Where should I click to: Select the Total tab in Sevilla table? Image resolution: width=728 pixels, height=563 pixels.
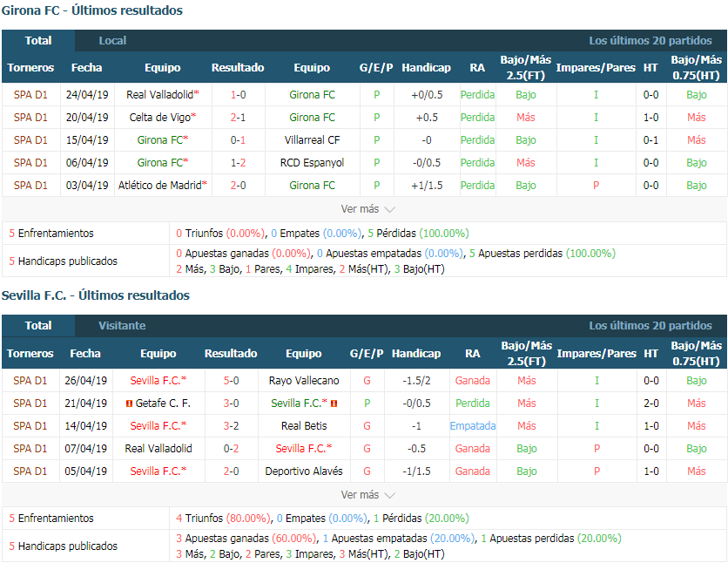[38, 326]
